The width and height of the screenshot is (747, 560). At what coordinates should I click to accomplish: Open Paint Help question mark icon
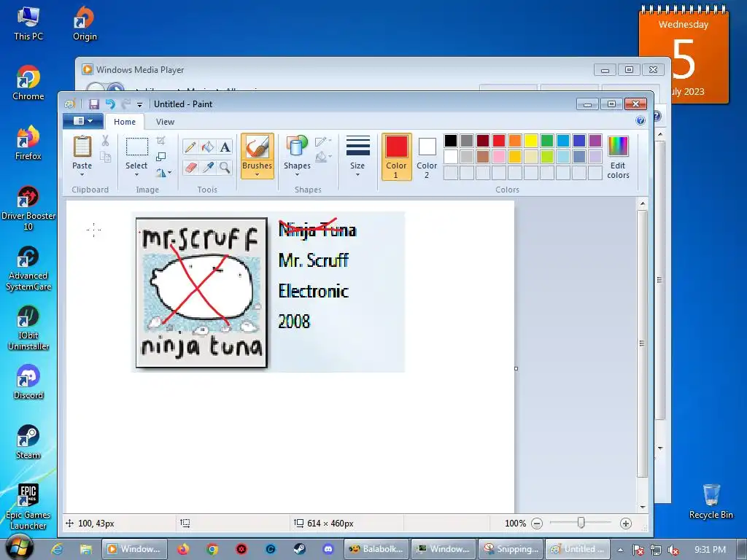640,120
